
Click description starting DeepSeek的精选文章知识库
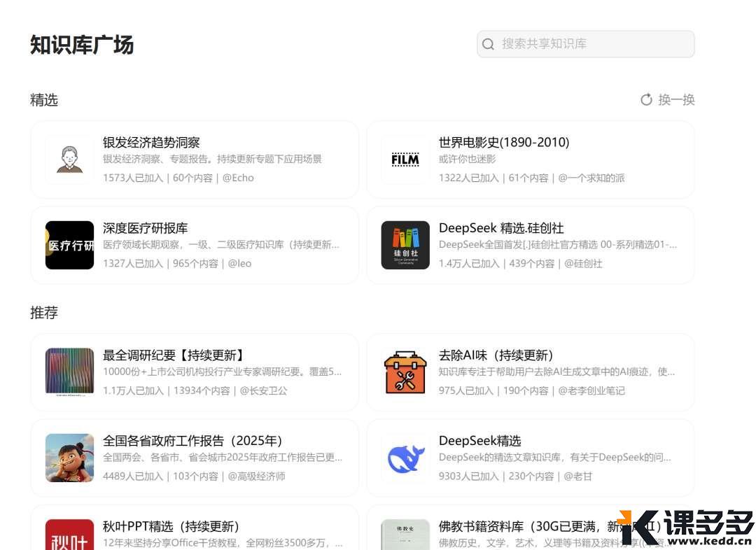(555, 457)
